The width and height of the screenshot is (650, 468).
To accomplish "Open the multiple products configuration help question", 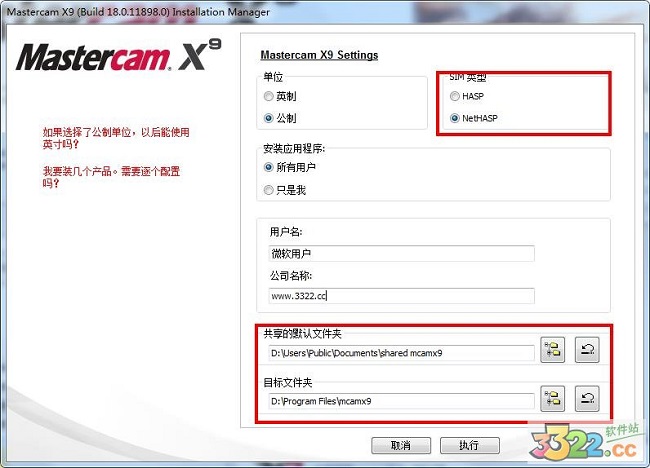I will point(112,177).
